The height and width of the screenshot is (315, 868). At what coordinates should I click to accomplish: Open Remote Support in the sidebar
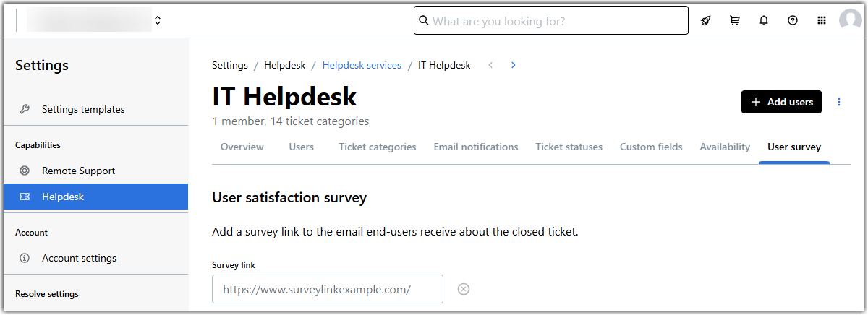tap(78, 171)
